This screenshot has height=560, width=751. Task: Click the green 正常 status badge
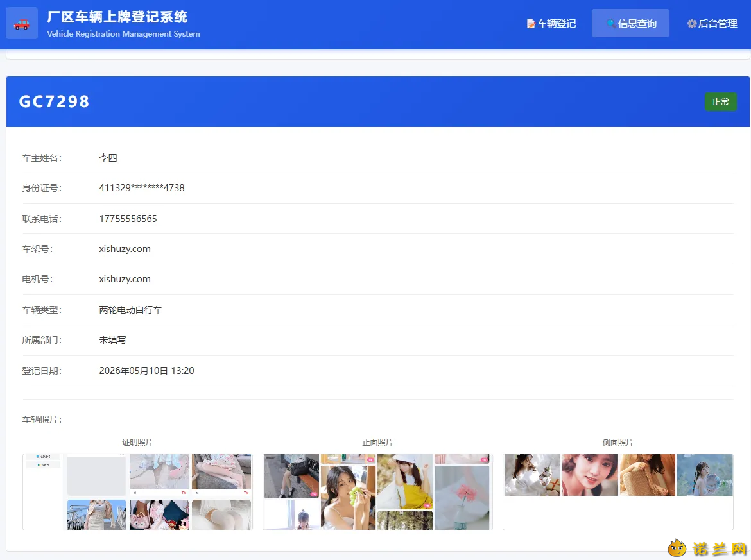pos(720,101)
